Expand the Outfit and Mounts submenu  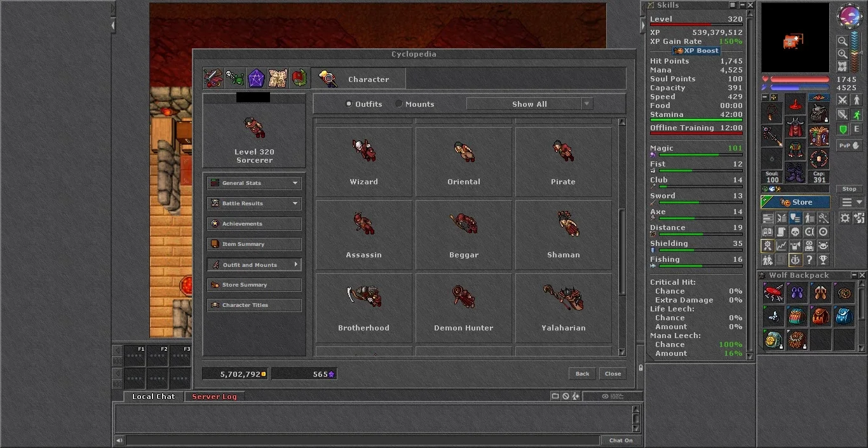pos(254,264)
